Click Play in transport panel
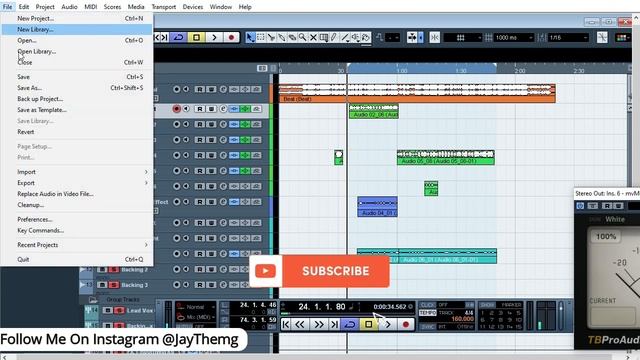The image size is (640, 360). (x=388, y=324)
